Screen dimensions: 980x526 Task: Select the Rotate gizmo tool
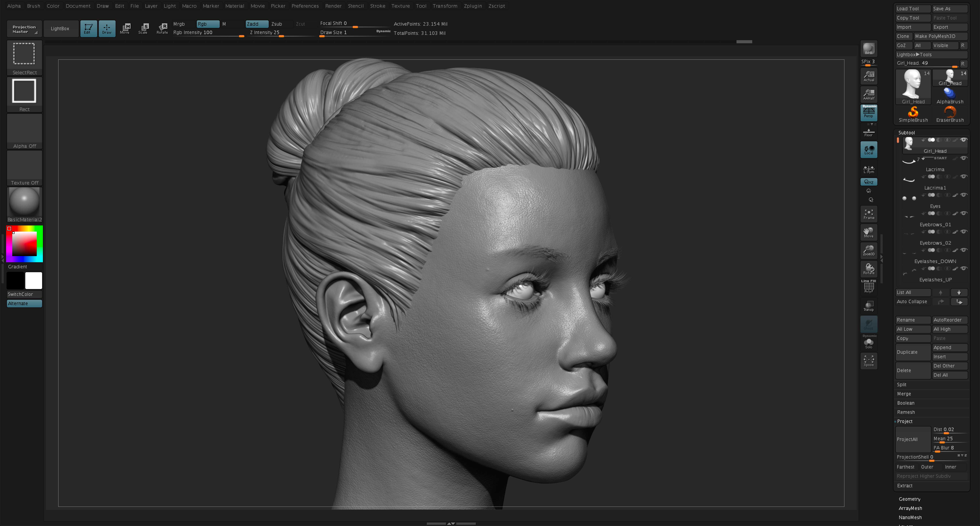tap(162, 29)
